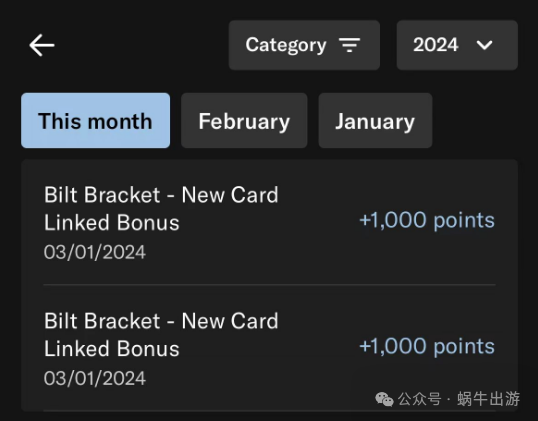Go back using the left arrow
This screenshot has width=538, height=421.
coord(42,45)
